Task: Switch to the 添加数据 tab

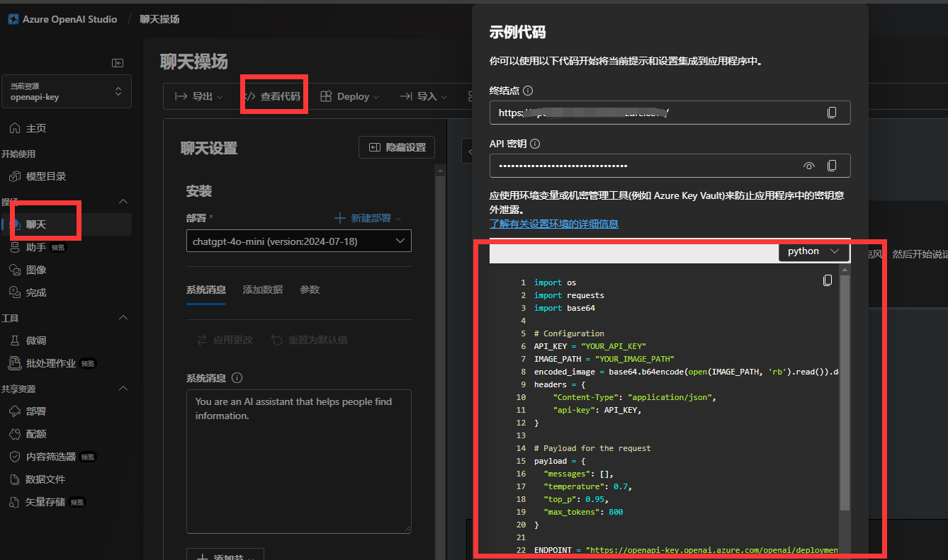Action: pos(263,290)
